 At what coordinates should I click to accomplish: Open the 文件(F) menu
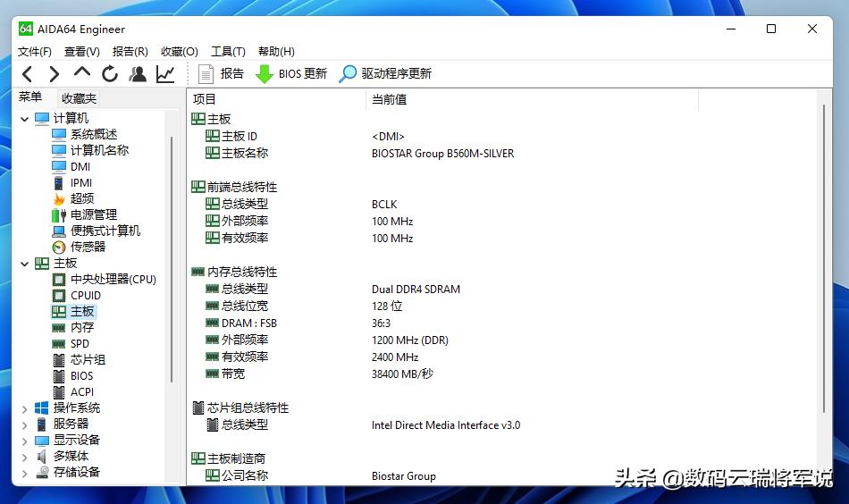35,52
